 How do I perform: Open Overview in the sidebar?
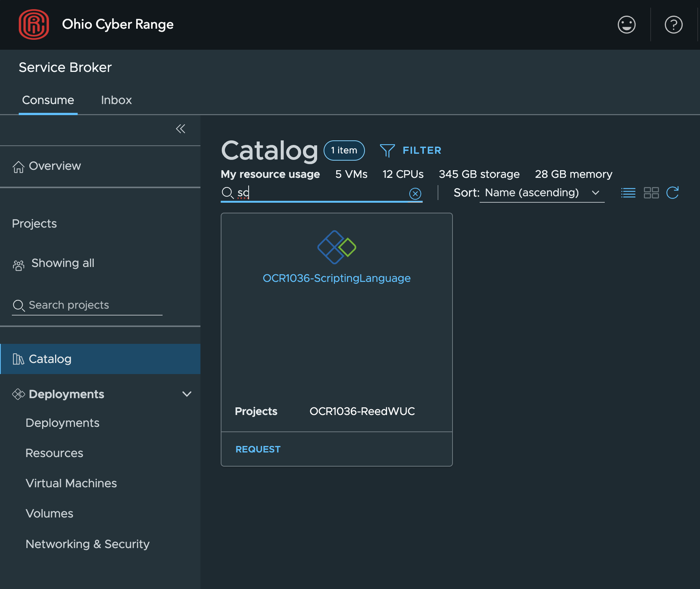pos(100,166)
